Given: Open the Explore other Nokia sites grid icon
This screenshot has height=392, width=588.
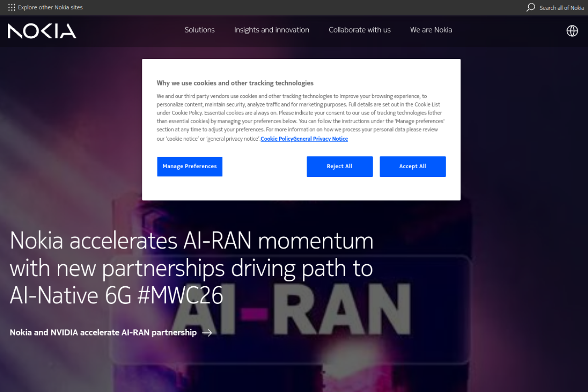Looking at the screenshot, I should tap(11, 7).
